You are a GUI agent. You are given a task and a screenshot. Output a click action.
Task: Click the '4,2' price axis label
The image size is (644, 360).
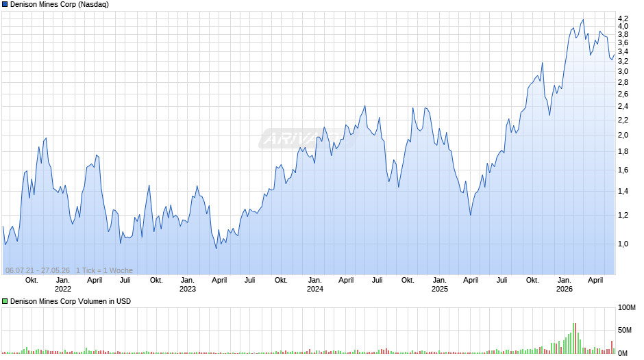click(x=623, y=18)
